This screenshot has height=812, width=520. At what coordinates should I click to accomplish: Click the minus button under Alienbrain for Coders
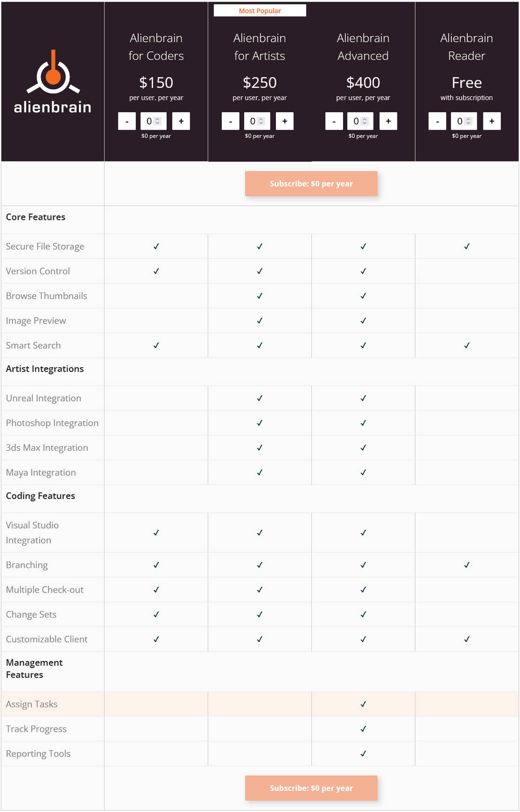(126, 121)
